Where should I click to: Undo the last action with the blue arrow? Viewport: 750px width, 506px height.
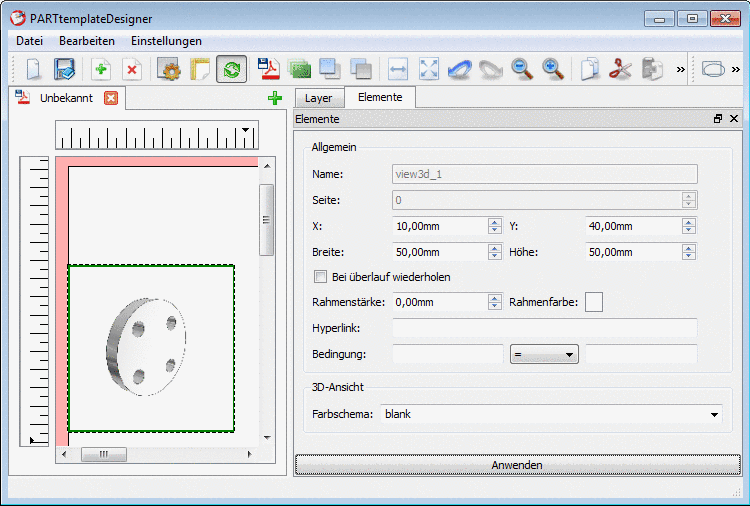point(459,69)
